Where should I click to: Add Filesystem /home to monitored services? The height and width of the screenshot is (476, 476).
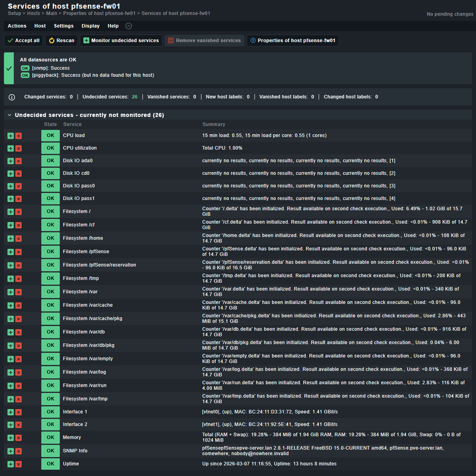tap(11, 239)
